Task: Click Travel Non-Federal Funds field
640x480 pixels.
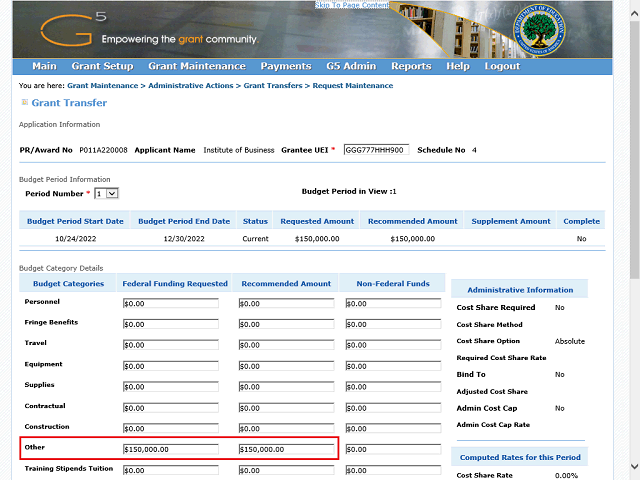Action: click(x=391, y=345)
